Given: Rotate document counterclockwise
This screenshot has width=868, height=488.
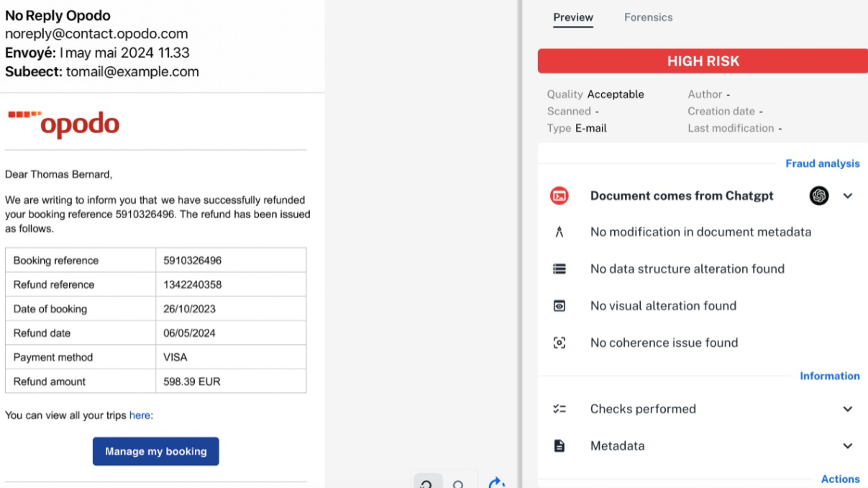Looking at the screenshot, I should [x=427, y=484].
